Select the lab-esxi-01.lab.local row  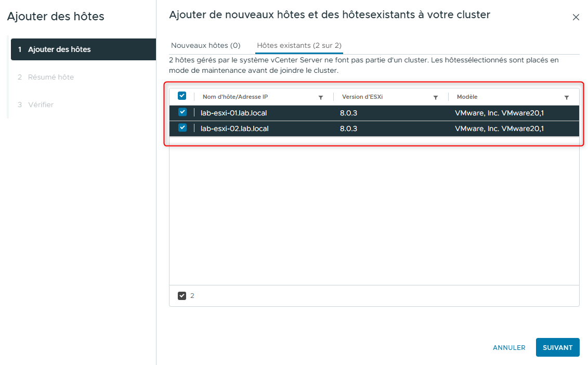click(234, 112)
